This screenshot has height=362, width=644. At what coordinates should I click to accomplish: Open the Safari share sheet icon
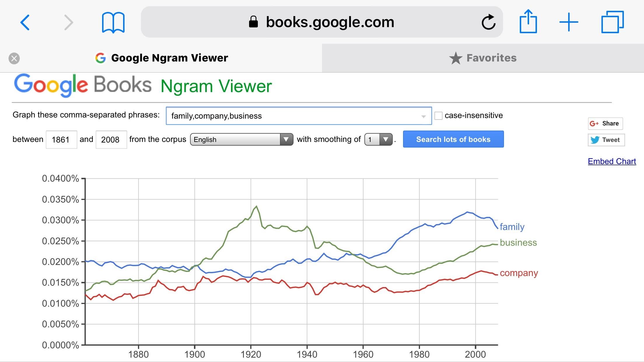[528, 22]
